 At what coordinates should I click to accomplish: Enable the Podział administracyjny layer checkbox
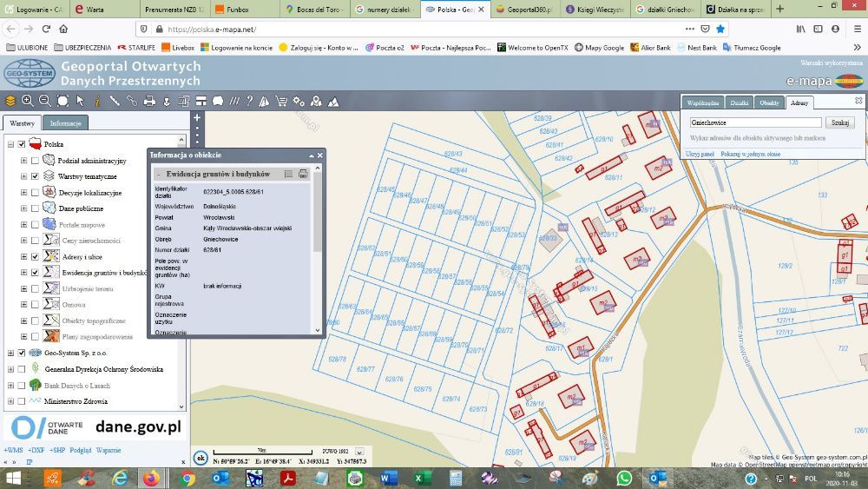[x=36, y=161]
